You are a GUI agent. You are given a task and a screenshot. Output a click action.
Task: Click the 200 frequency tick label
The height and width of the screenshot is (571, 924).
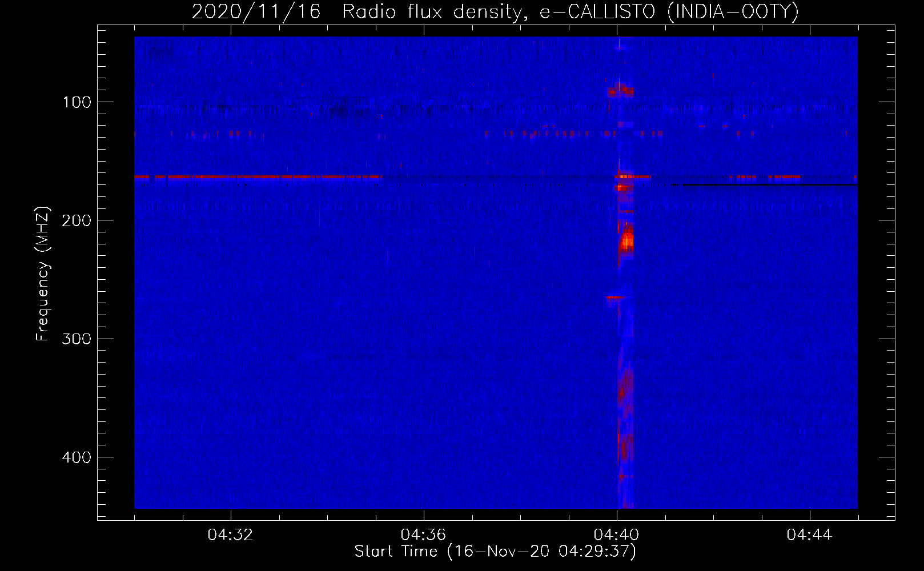pos(77,220)
